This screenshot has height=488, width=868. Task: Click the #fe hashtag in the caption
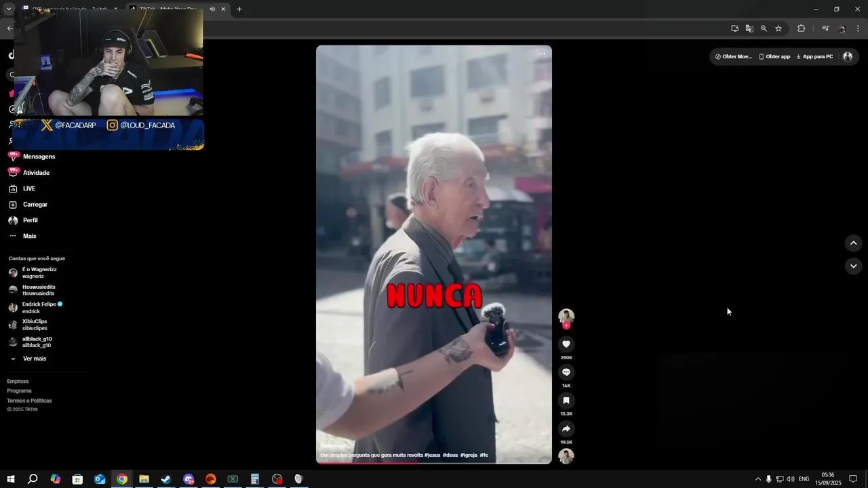coord(484,455)
